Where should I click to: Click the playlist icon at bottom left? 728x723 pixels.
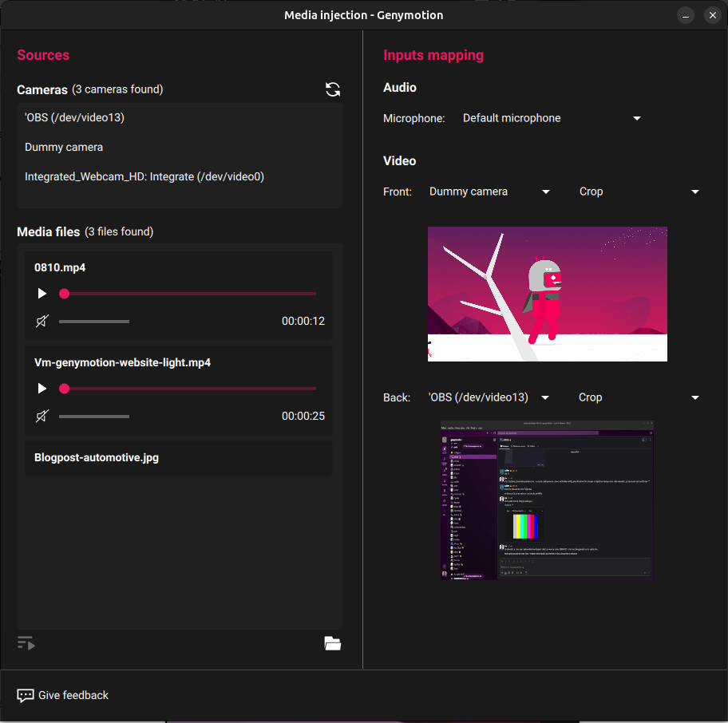(x=26, y=643)
